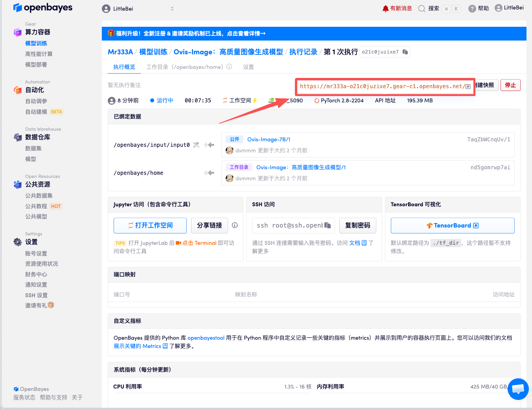Show the info tooltip beside 工作目录 tab

(x=229, y=67)
